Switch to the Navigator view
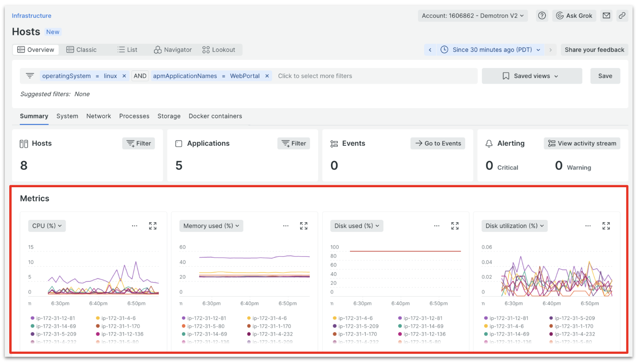 (173, 50)
